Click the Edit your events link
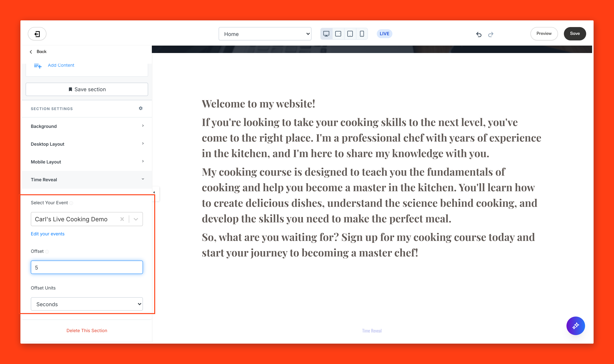The height and width of the screenshot is (364, 614). pos(48,234)
